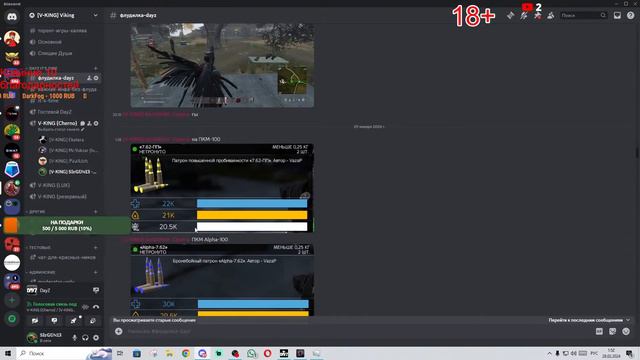The image size is (640, 360).
Task: Open GIF picker in message bar
Action: (x=599, y=331)
